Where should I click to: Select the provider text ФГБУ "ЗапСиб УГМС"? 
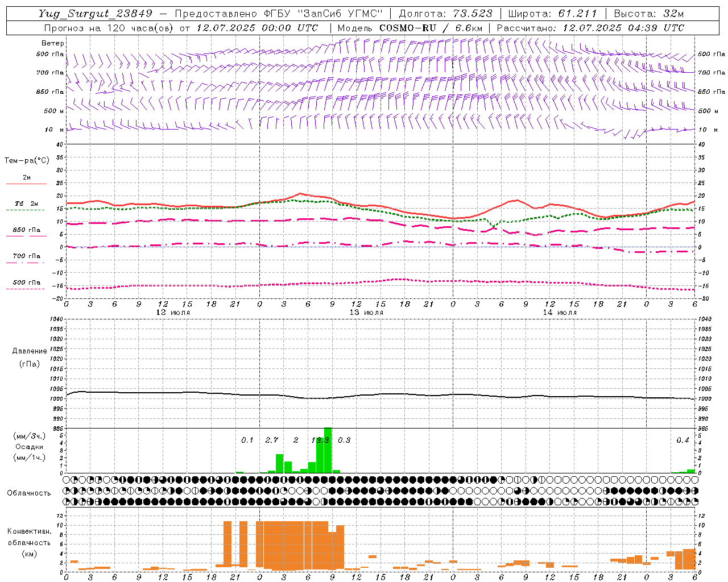(324, 14)
